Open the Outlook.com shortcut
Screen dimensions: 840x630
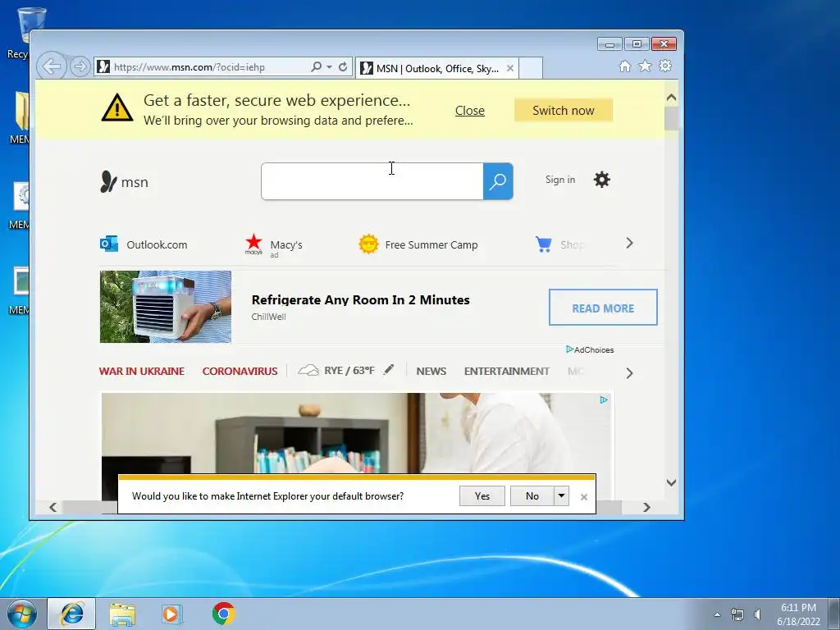tap(144, 244)
